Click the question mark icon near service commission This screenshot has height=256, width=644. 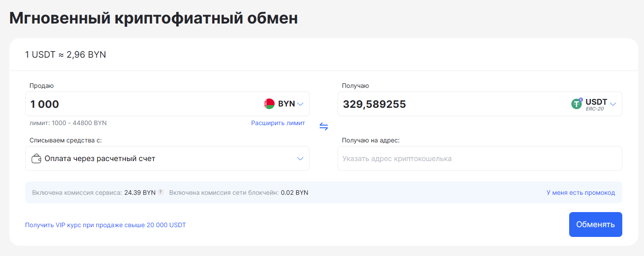pos(160,192)
